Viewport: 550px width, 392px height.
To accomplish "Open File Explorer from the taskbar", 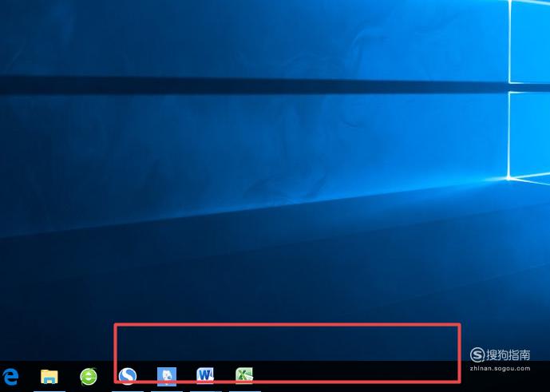I will [49, 377].
